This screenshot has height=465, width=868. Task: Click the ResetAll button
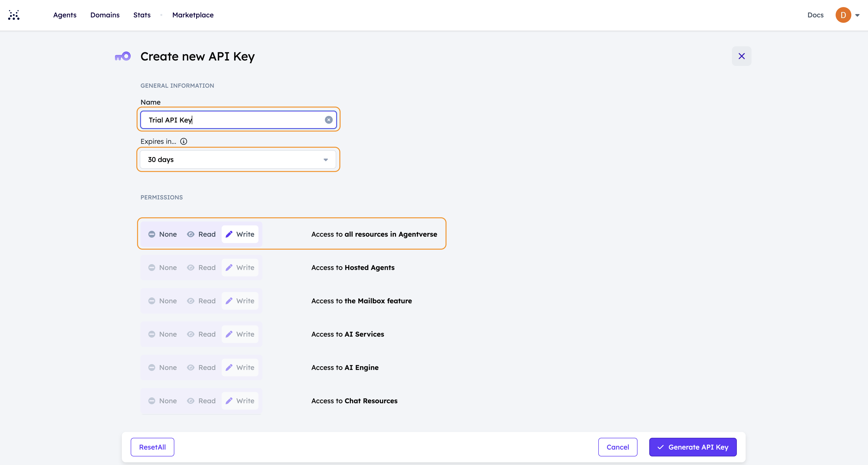(152, 447)
